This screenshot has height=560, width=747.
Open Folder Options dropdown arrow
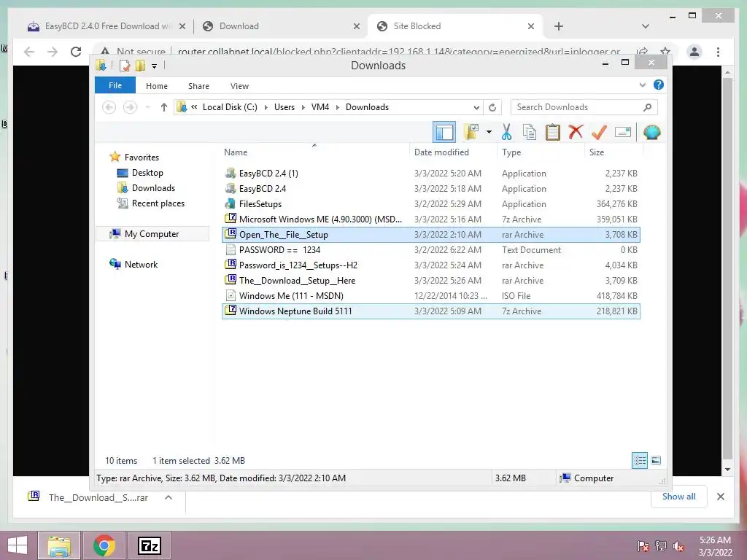(489, 132)
